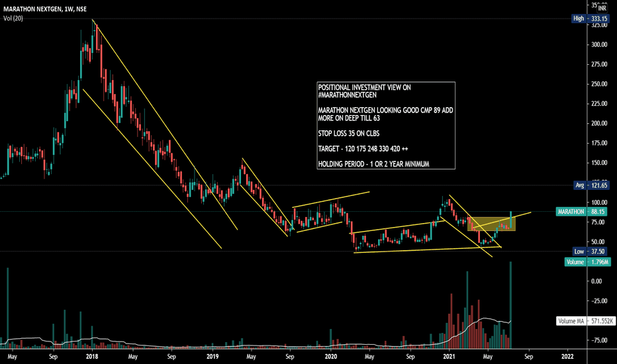The height and width of the screenshot is (364, 617).
Task: Click the 2019 label on the time axis
Action: (213, 357)
